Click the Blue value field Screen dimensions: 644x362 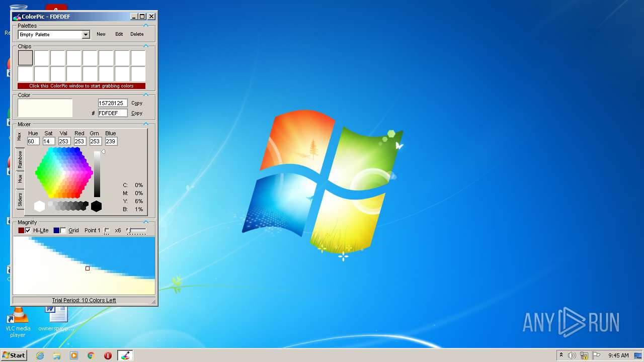click(111, 141)
